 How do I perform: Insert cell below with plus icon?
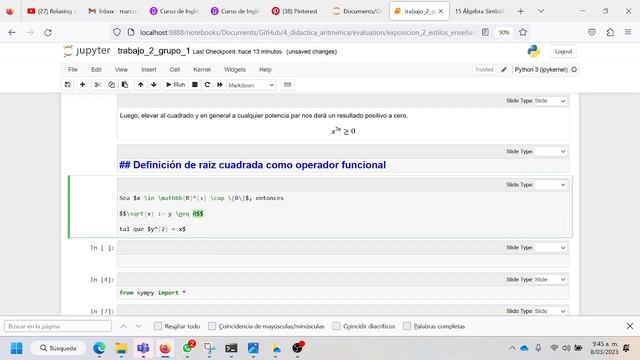coord(82,85)
